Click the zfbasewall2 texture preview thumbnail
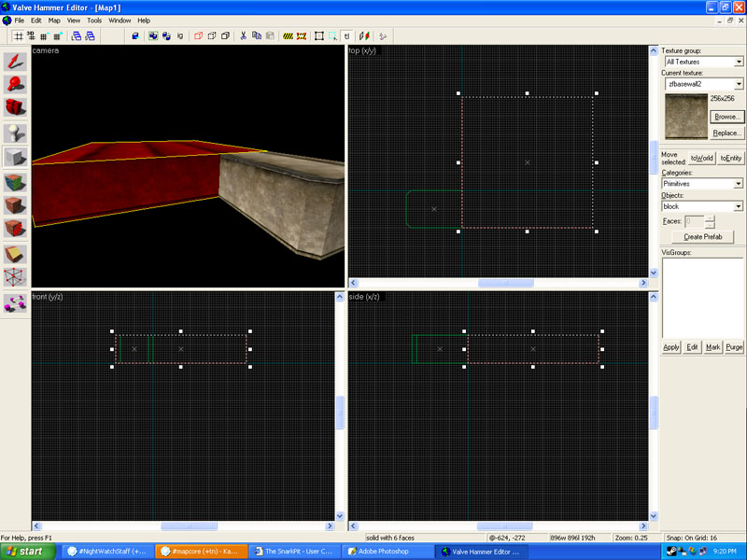 tap(684, 115)
